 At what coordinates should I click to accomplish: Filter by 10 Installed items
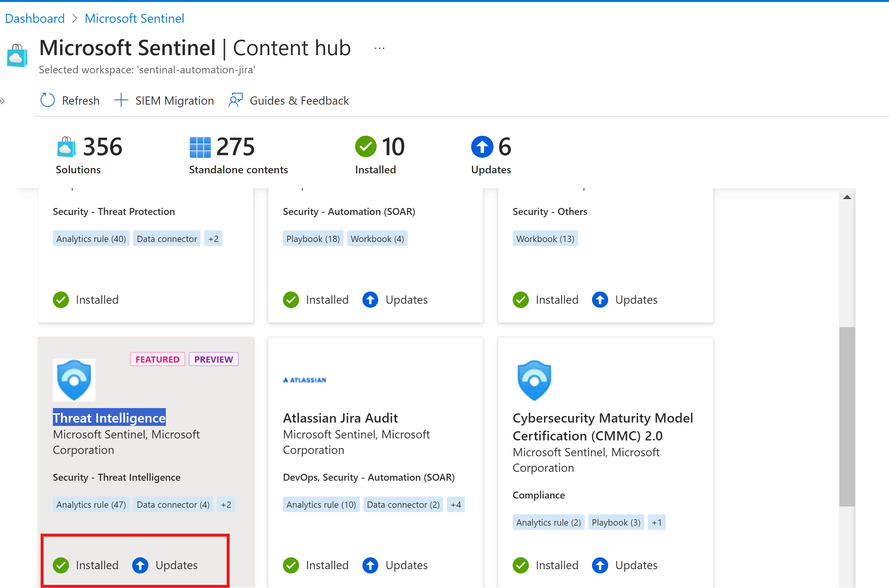tap(380, 155)
